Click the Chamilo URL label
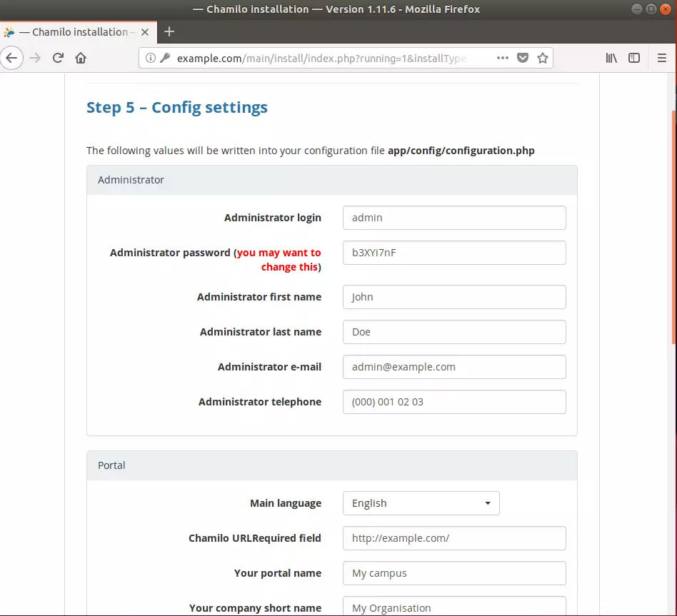This screenshot has width=677, height=616. tap(255, 538)
